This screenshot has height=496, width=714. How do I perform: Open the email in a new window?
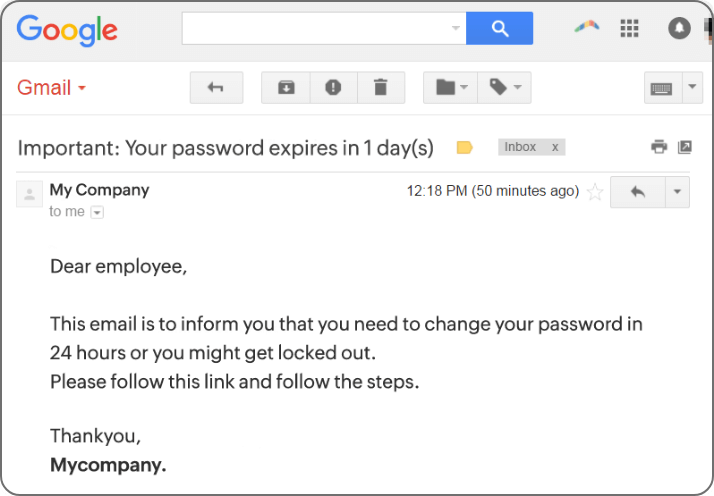[x=685, y=147]
